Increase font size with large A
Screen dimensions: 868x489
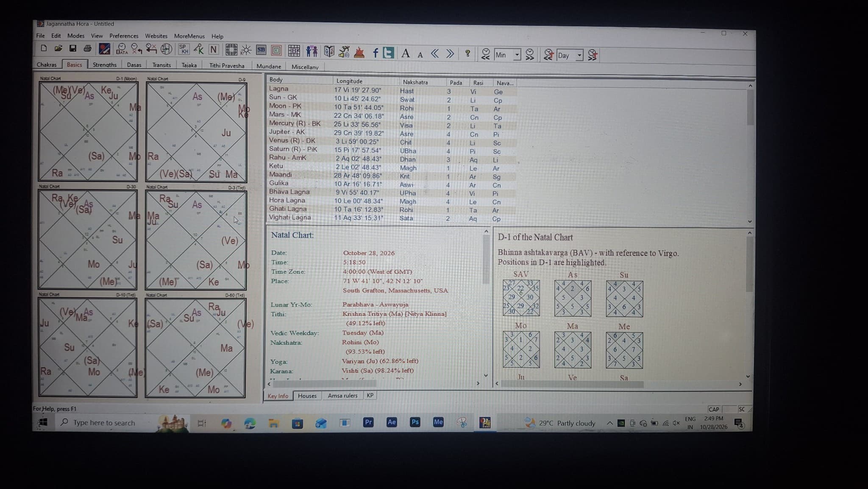click(406, 53)
